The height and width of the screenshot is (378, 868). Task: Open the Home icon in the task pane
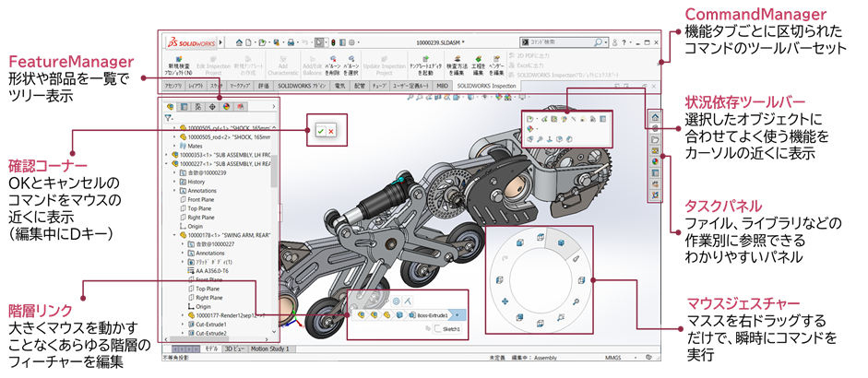[655, 118]
